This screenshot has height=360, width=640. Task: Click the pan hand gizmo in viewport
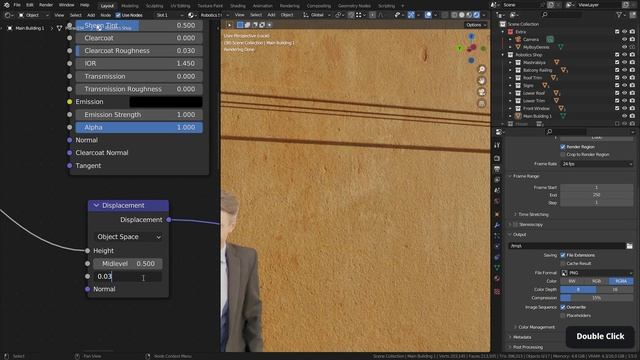tap(482, 80)
